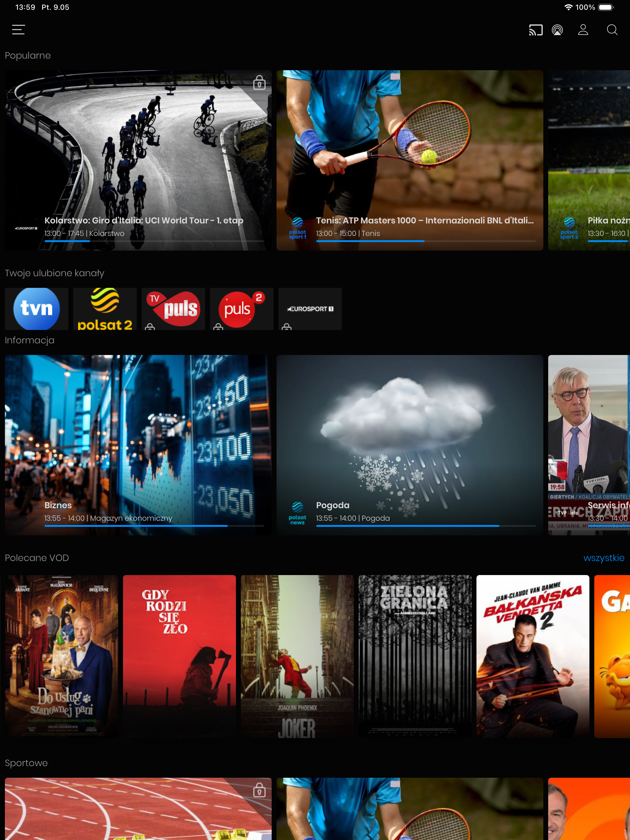This screenshot has width=630, height=840.
Task: Open the Pogoda program title
Action: 333,505
